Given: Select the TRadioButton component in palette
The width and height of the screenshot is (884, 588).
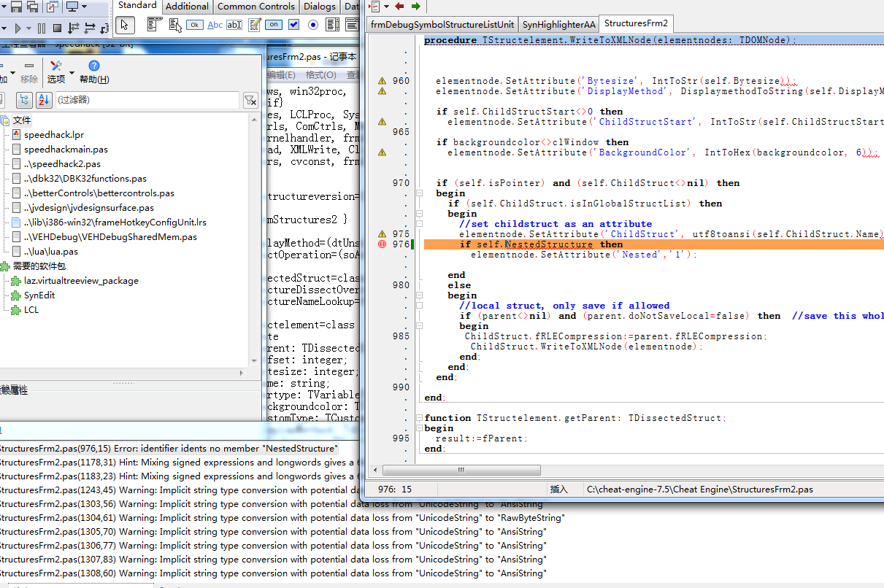Looking at the screenshot, I should pyautogui.click(x=313, y=25).
